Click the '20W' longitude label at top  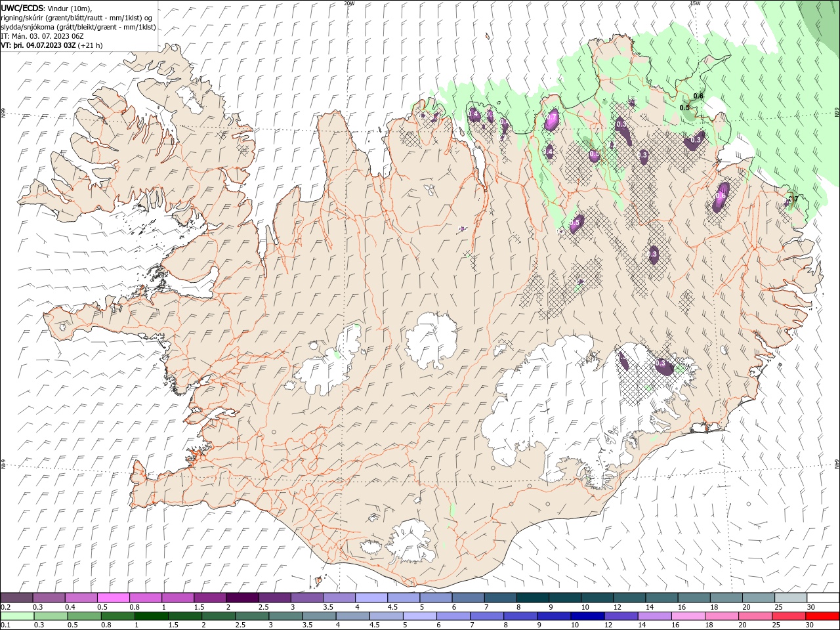349,3
